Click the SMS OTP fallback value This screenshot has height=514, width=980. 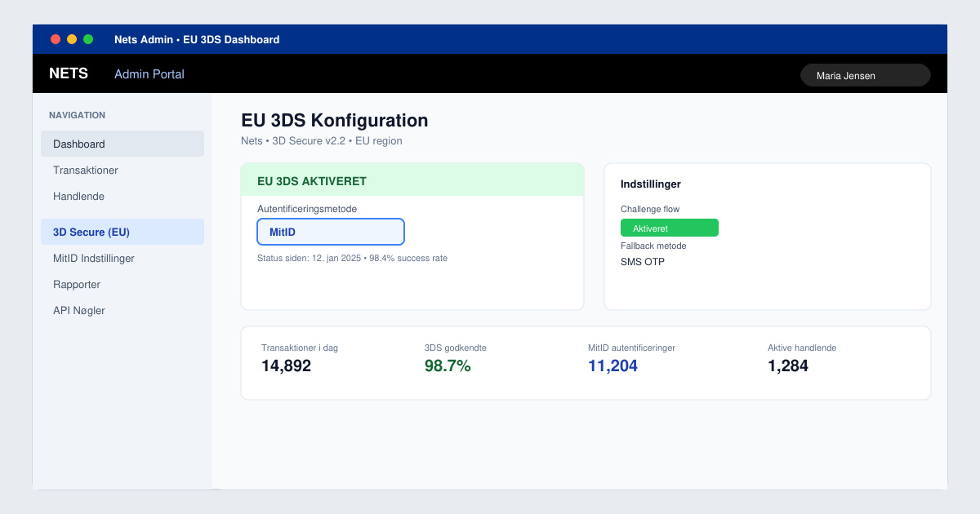(643, 262)
